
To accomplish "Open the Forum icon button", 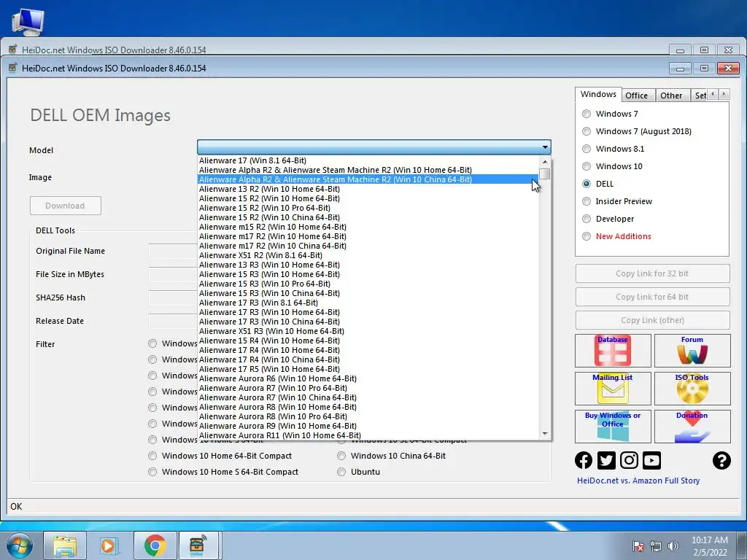I will (x=692, y=351).
